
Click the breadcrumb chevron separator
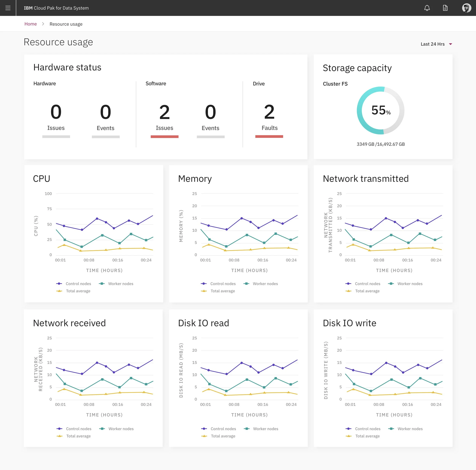click(x=43, y=24)
